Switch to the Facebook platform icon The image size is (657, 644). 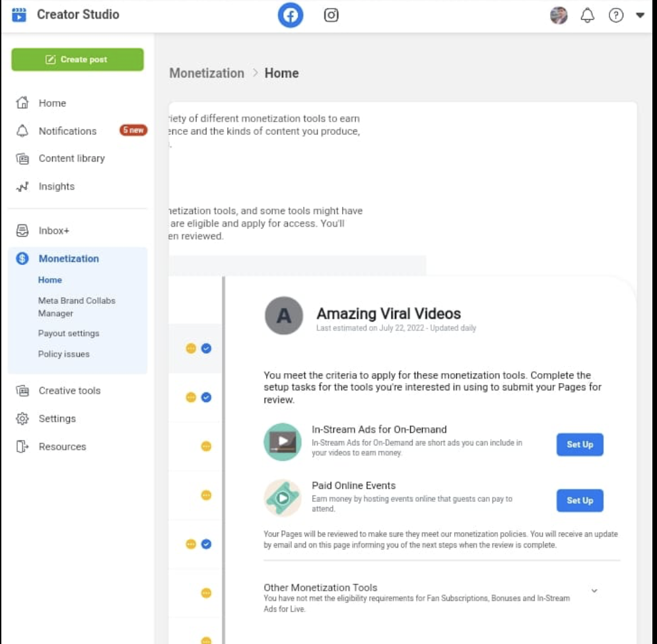click(x=290, y=15)
